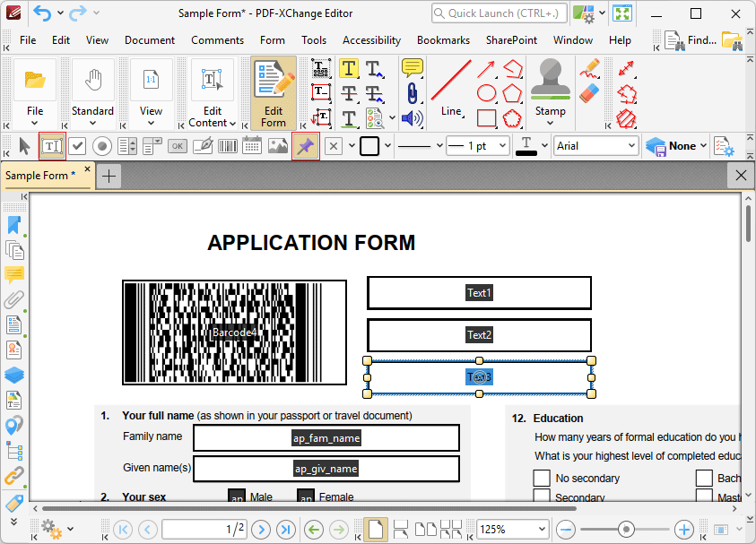The width and height of the screenshot is (756, 544).
Task: Select the Digital Signature field tool
Action: pos(203,146)
